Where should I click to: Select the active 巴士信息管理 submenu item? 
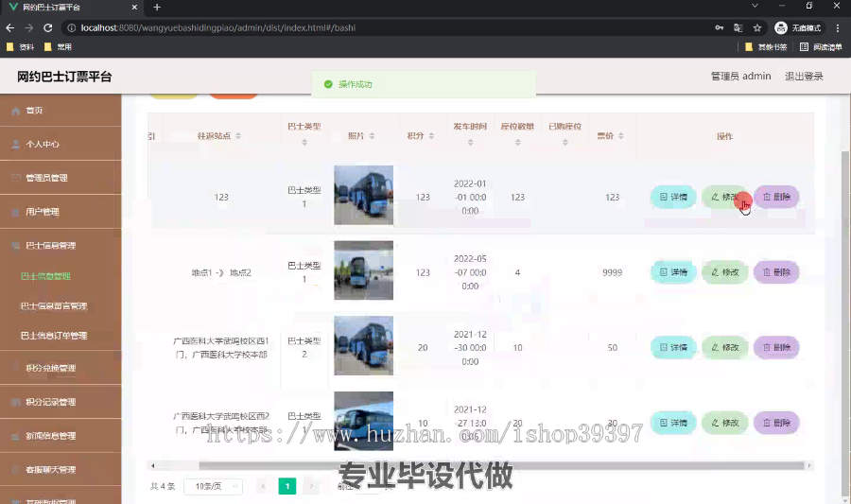tap(45, 276)
